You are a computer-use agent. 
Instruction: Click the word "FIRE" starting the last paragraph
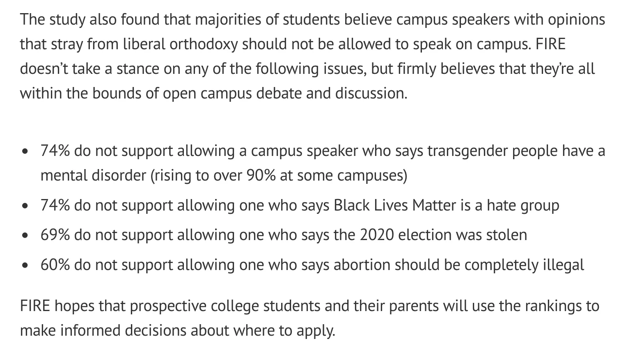[35, 306]
